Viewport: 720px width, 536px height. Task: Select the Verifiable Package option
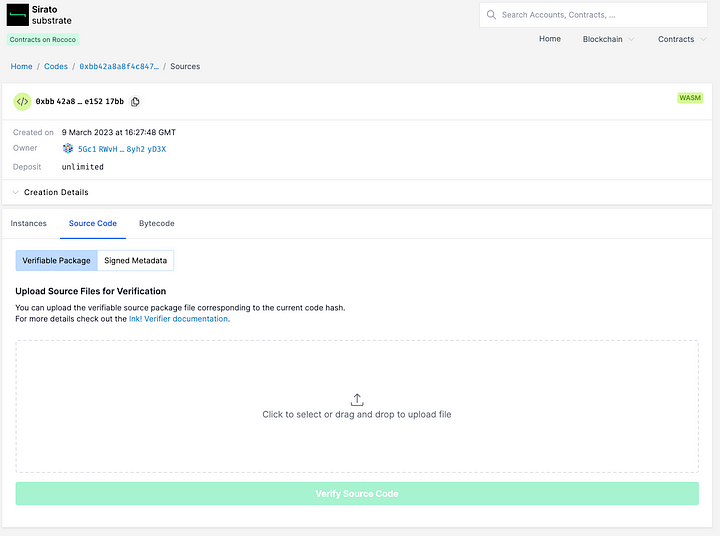coord(57,261)
